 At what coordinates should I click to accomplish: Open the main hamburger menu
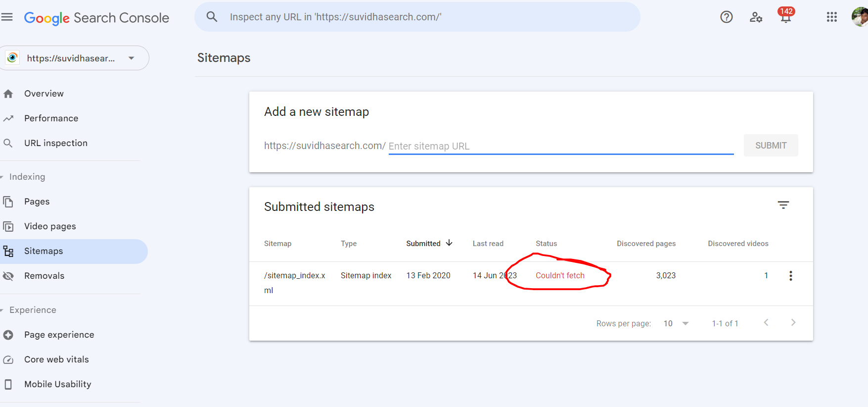[x=7, y=17]
